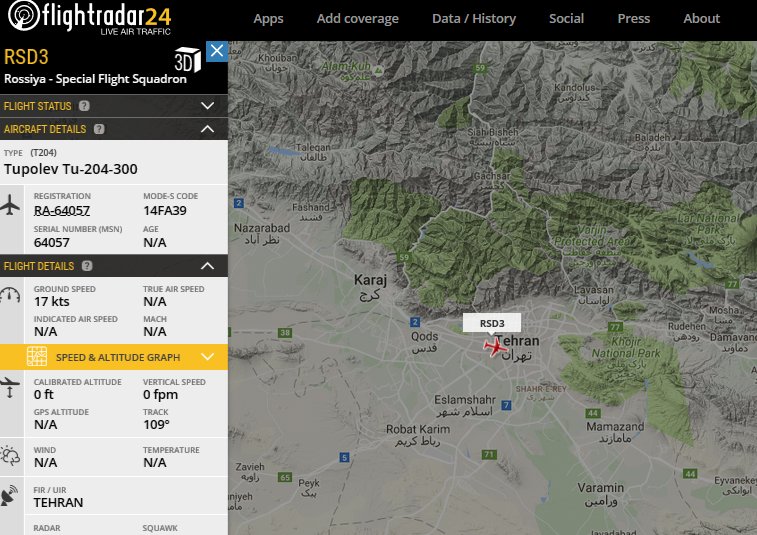Click the RSD3 callsign label on map

click(491, 323)
